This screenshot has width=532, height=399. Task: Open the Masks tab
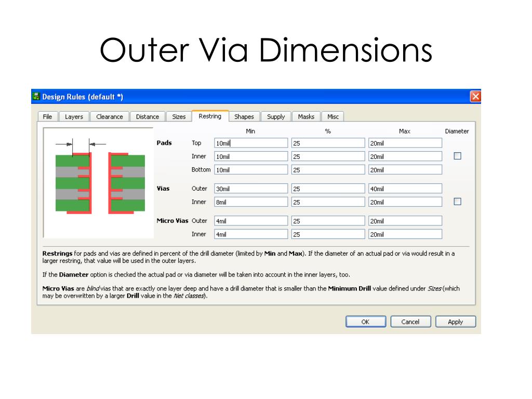point(306,116)
